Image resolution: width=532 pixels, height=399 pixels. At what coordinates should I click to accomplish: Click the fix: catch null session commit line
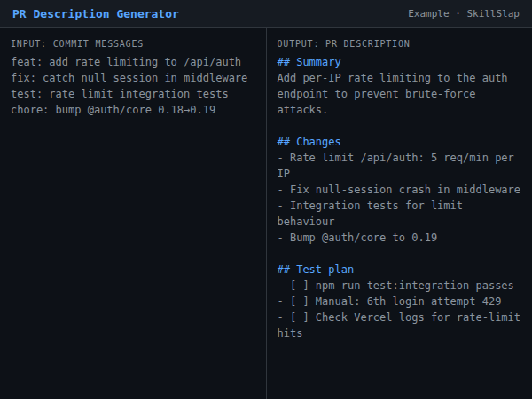click(x=129, y=78)
